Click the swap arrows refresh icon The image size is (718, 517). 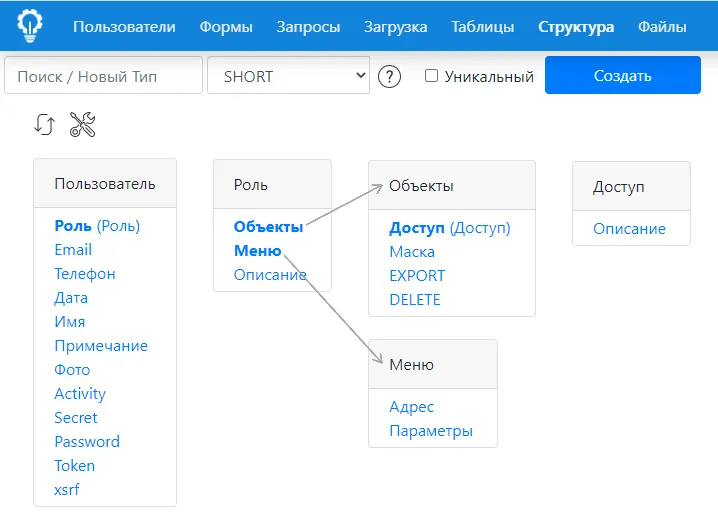coord(44,124)
